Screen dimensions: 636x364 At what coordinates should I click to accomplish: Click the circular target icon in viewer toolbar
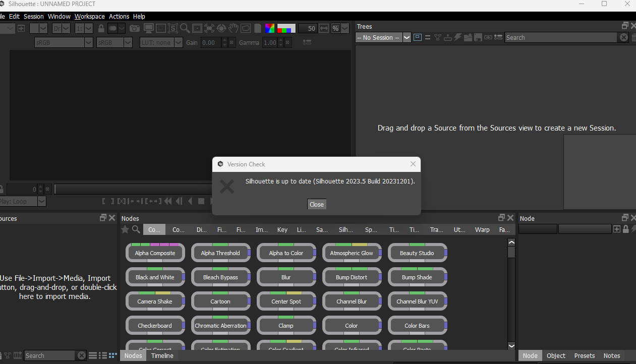click(221, 28)
